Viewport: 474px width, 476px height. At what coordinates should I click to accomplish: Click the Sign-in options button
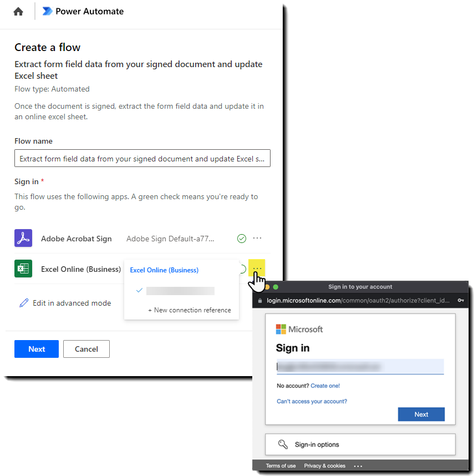(x=360, y=444)
